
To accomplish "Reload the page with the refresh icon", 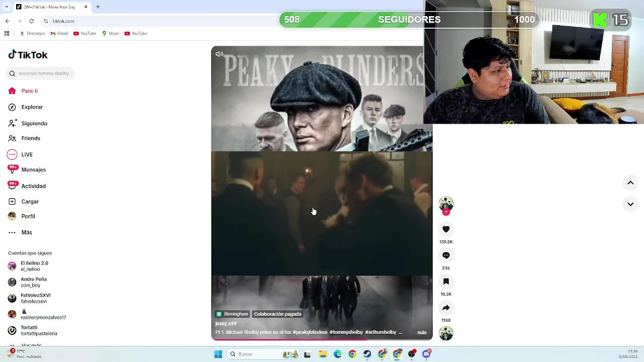I will point(31,21).
